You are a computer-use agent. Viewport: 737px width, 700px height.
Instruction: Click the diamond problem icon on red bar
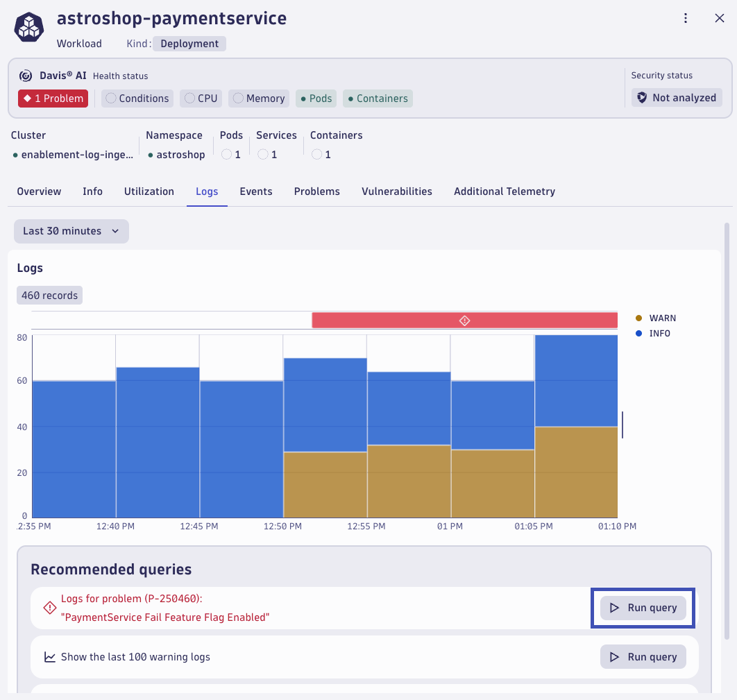pos(464,321)
